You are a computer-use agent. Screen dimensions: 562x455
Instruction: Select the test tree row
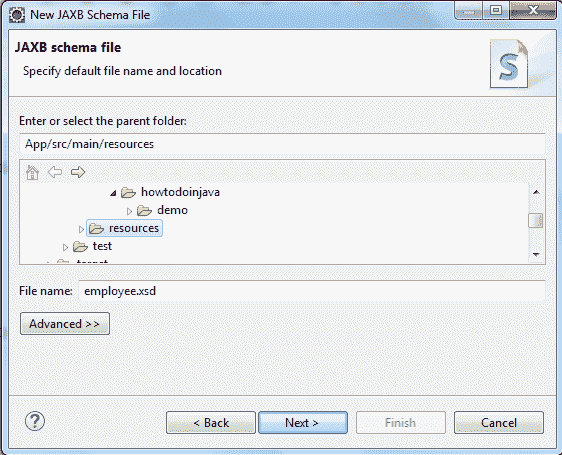click(x=92, y=246)
